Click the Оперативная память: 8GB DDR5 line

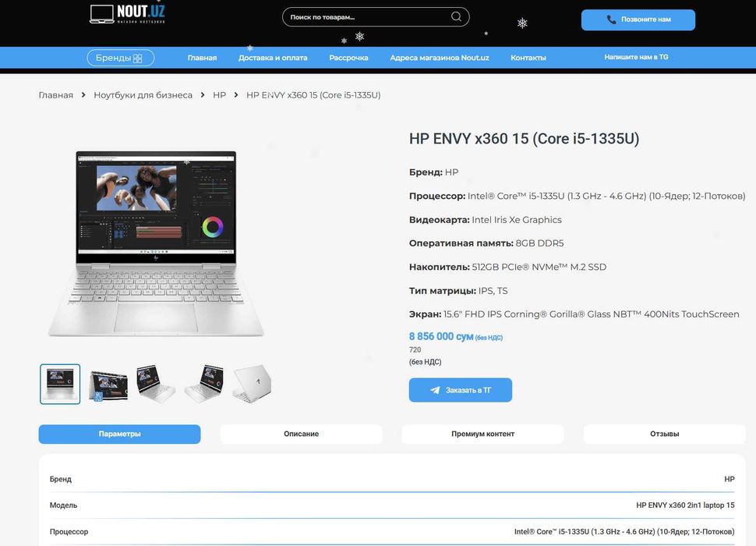[x=486, y=243]
